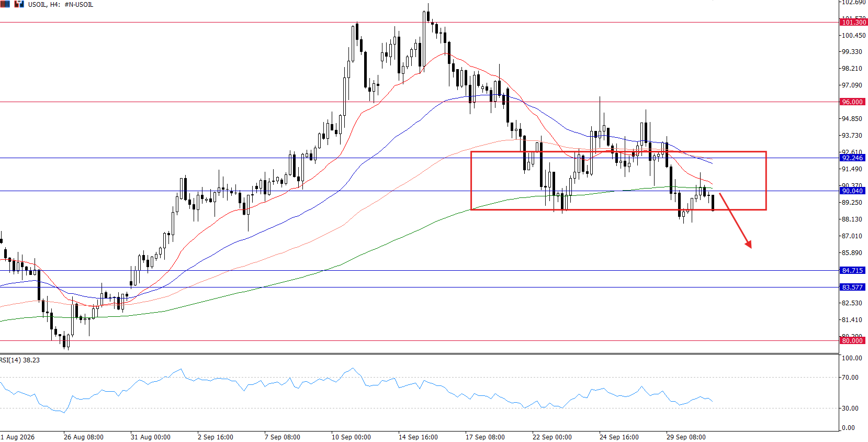Select the 92.246 current price label
Viewport: 868px width, 442px height.
(x=853, y=158)
